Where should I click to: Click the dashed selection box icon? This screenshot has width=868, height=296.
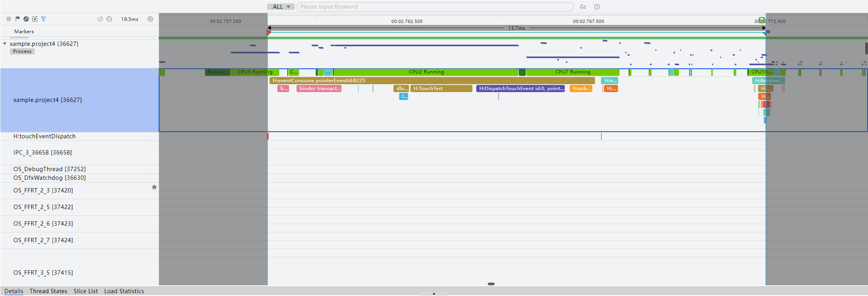35,19
